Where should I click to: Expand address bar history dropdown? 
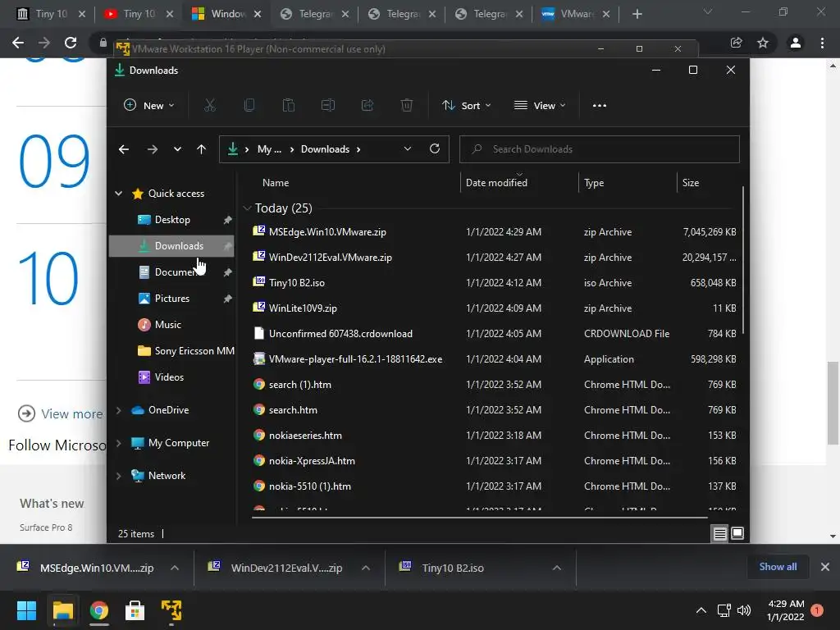(408, 149)
